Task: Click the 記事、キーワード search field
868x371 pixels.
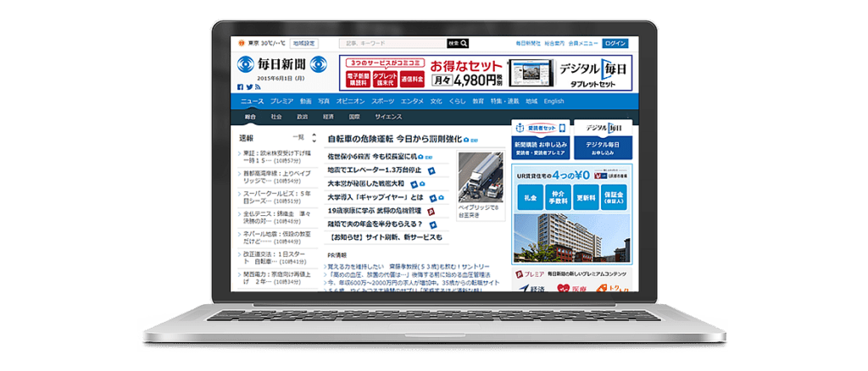Action: (392, 42)
